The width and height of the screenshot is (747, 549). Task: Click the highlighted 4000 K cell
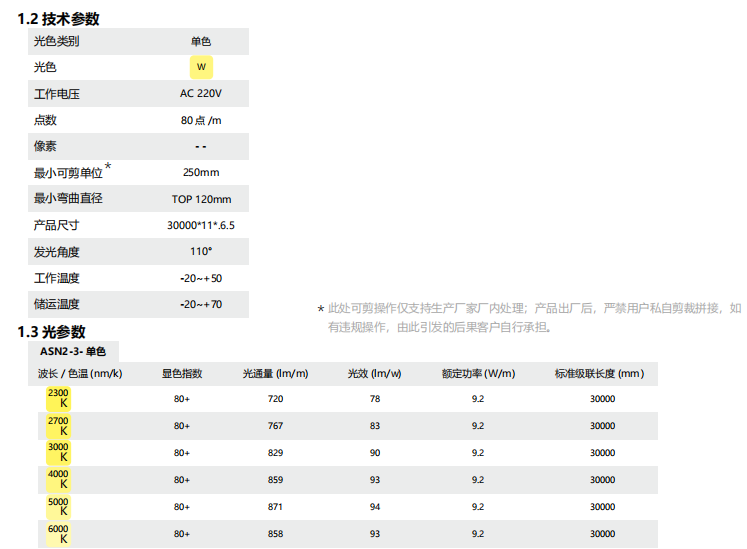pyautogui.click(x=59, y=480)
